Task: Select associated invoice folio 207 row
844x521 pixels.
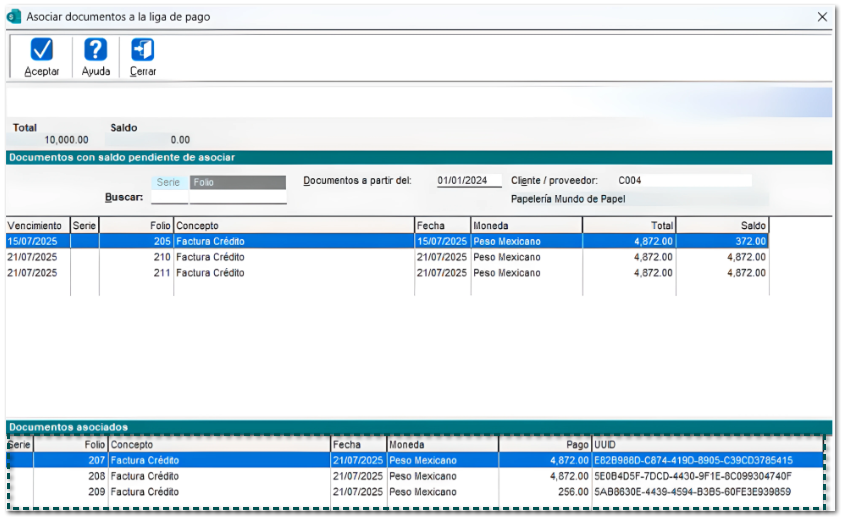Action: [220, 461]
